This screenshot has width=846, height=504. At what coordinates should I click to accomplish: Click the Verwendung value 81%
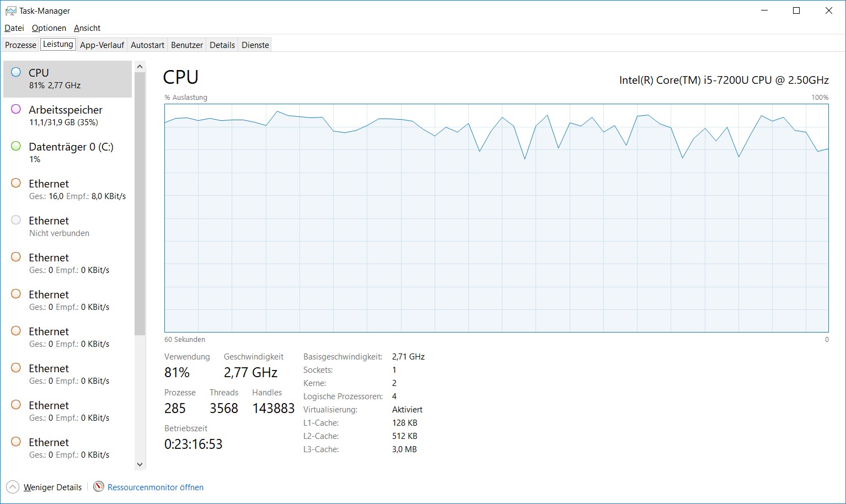pos(177,373)
